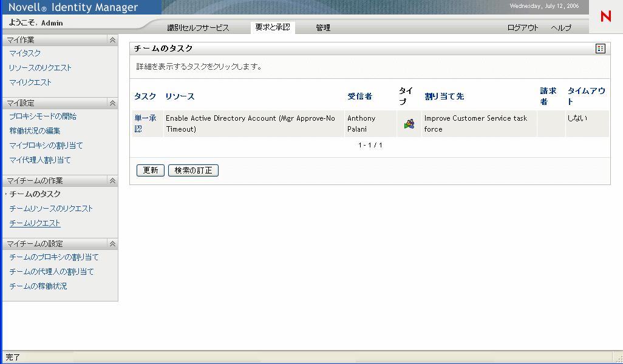Open ヘルプ link

pyautogui.click(x=561, y=28)
